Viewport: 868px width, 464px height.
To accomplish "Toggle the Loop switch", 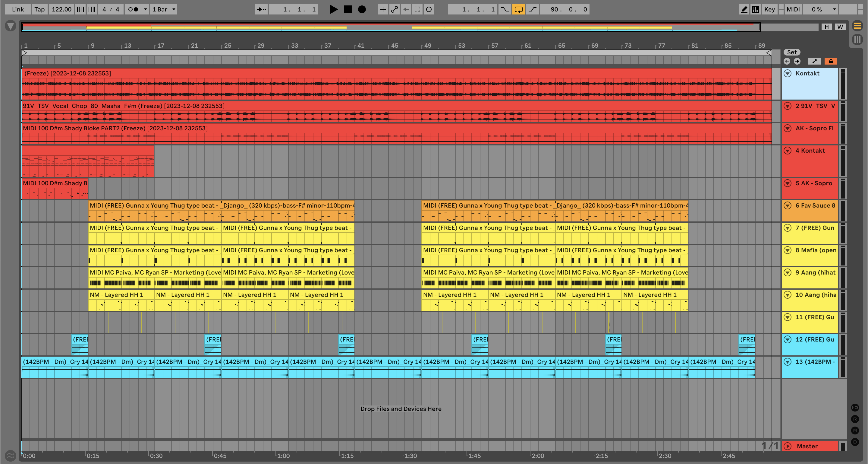I will coord(518,9).
